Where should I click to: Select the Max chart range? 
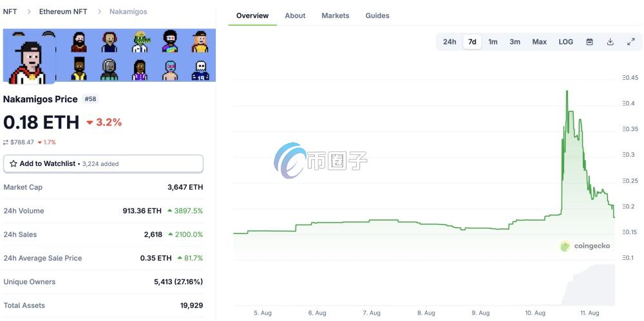click(x=539, y=42)
